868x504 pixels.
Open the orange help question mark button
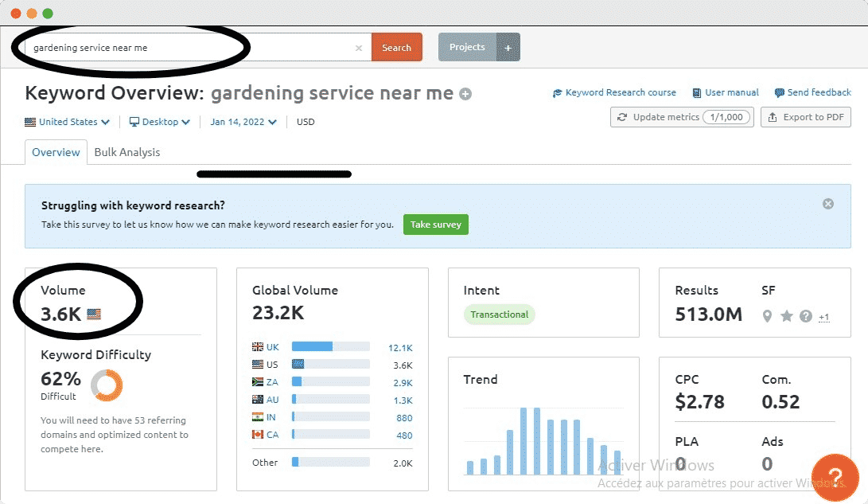click(835, 477)
